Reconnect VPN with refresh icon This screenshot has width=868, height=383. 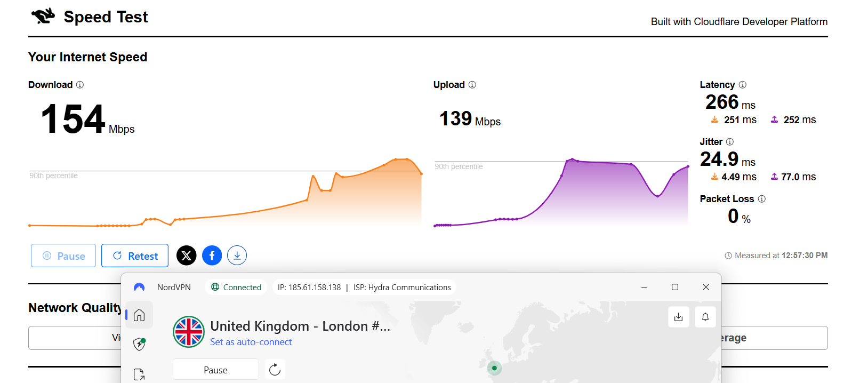pyautogui.click(x=275, y=370)
